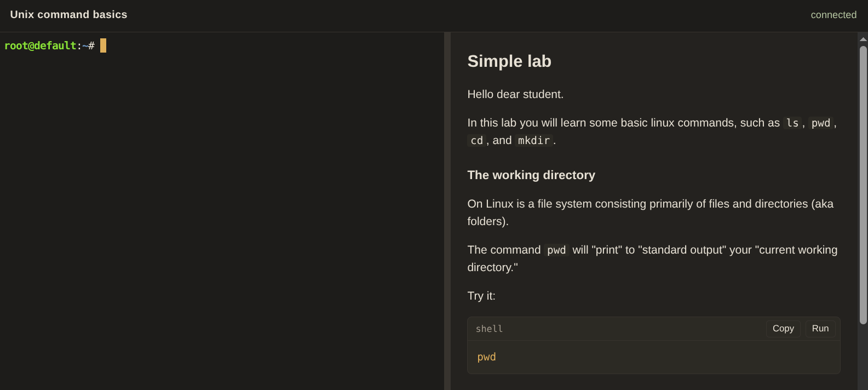Run the pwd shell command

pyautogui.click(x=820, y=329)
